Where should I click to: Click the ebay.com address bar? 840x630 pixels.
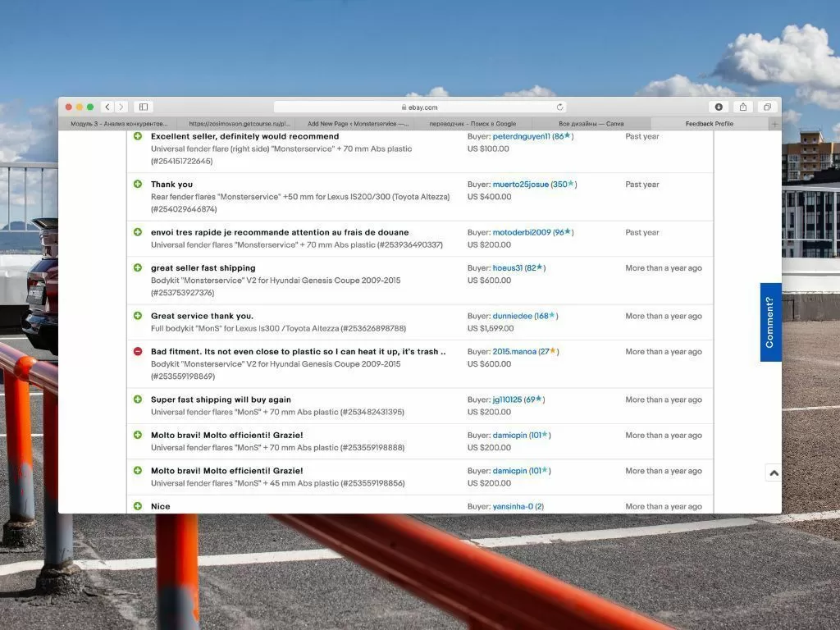click(419, 107)
